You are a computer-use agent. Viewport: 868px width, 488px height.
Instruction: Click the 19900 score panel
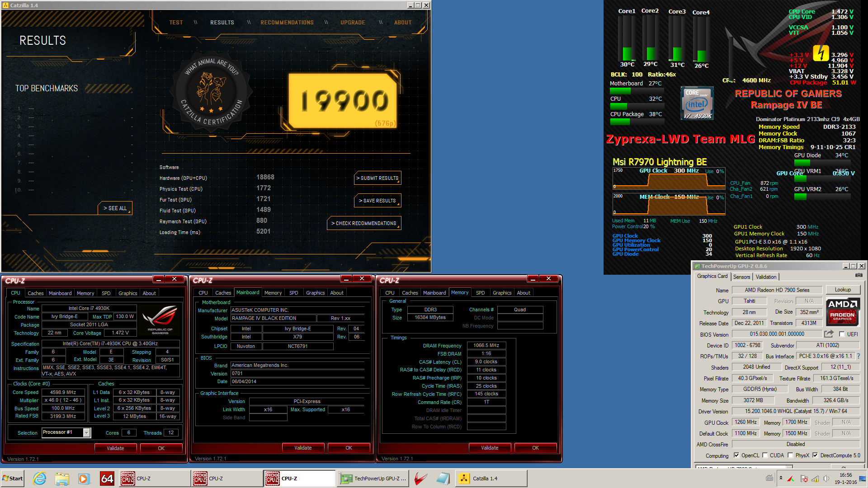pos(343,101)
